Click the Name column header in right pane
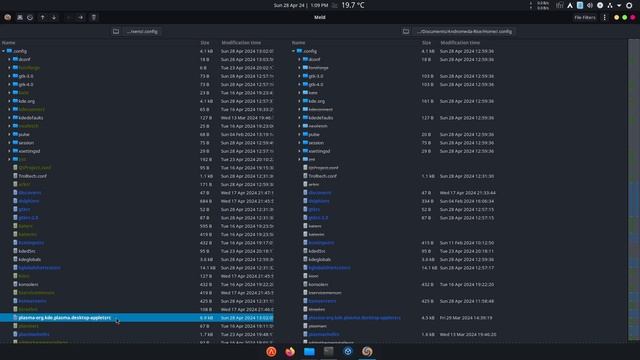This screenshot has height=360, width=640. tap(298, 42)
